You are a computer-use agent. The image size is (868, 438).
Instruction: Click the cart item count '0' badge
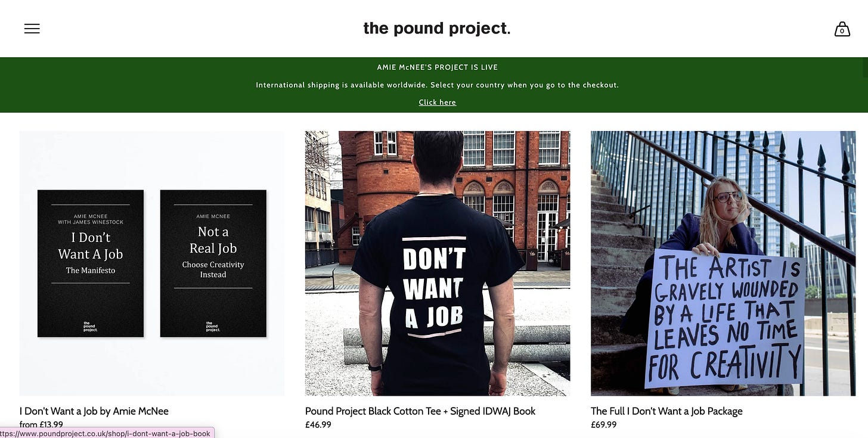pos(842,31)
